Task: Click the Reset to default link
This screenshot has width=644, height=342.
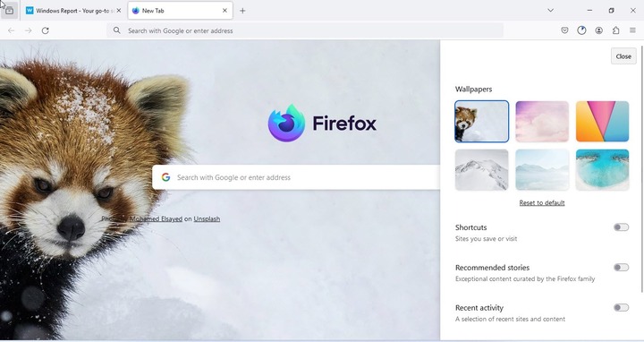Action: (x=542, y=202)
